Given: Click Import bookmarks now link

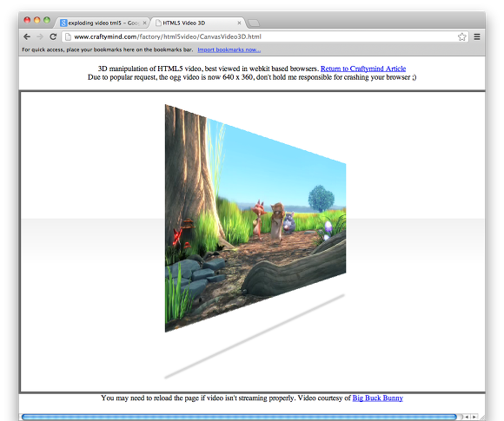Looking at the screenshot, I should 229,49.
